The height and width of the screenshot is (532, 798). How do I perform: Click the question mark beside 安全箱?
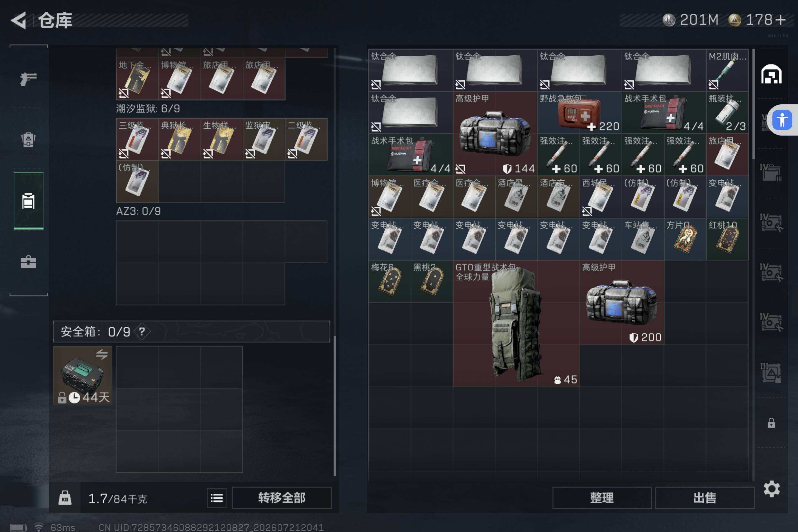[x=142, y=331]
